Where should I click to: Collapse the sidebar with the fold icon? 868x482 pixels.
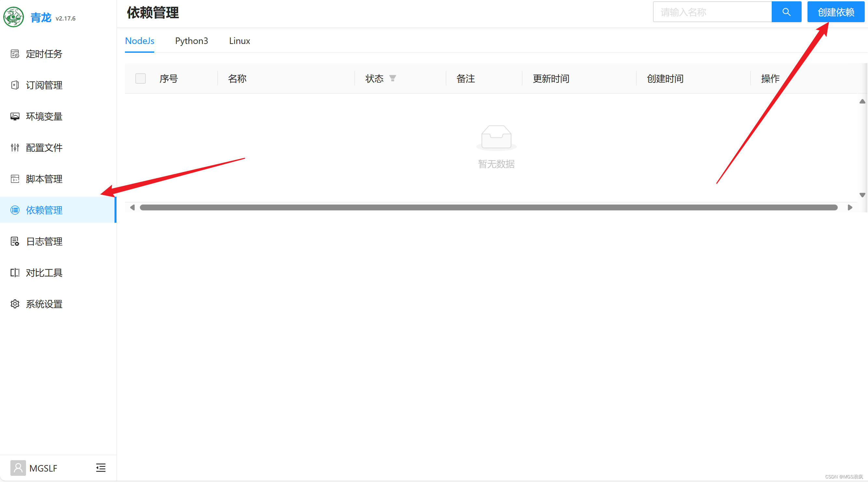point(101,467)
